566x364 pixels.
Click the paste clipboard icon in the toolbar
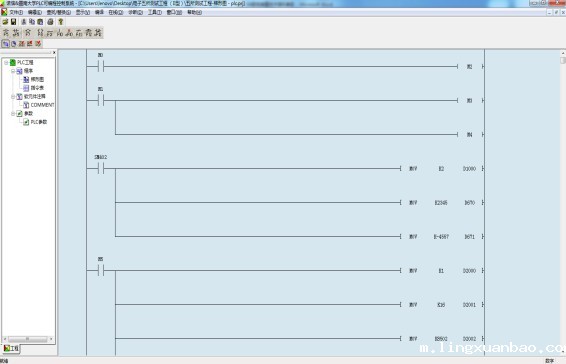pos(40,22)
